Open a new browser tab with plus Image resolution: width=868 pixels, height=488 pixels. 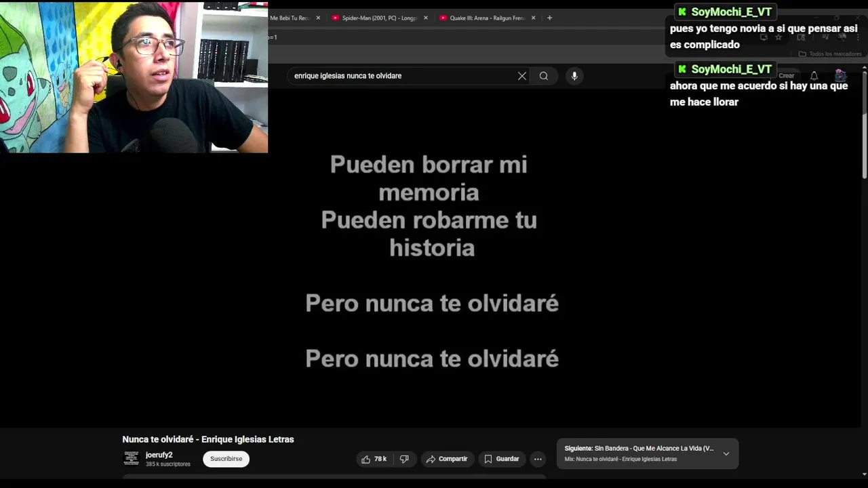click(549, 18)
